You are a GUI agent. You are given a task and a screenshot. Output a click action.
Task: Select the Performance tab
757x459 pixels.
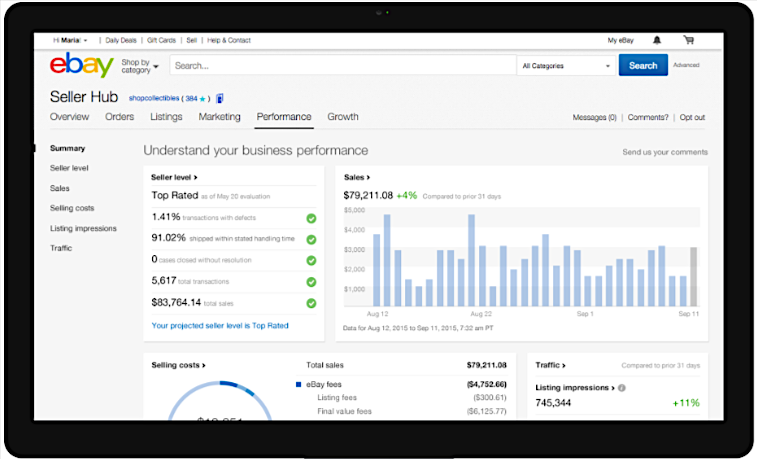pyautogui.click(x=284, y=117)
